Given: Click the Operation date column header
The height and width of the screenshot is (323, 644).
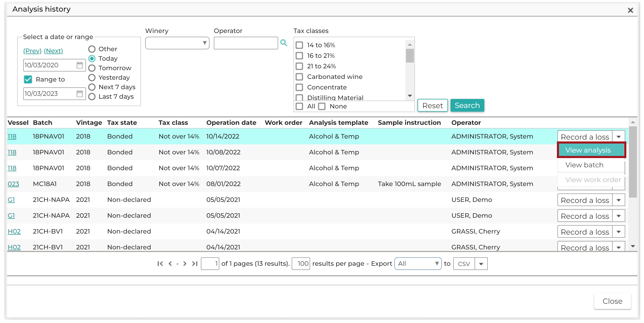Looking at the screenshot, I should click(x=231, y=123).
